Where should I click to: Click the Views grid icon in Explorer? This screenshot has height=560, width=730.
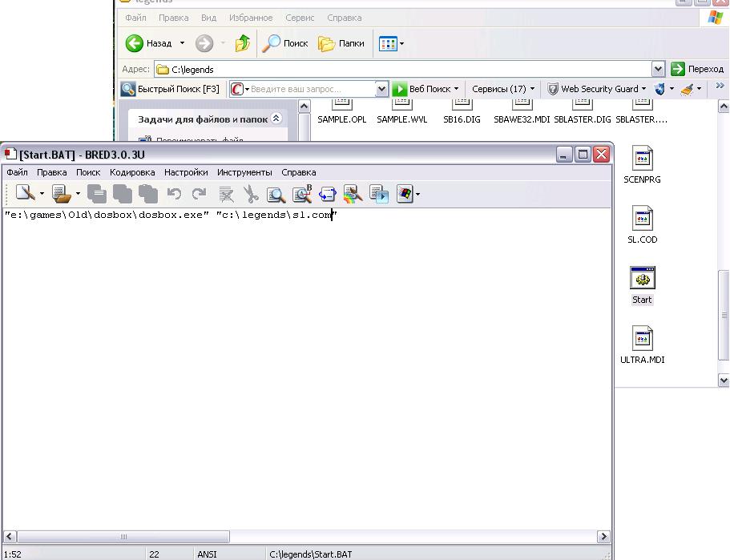click(x=388, y=44)
